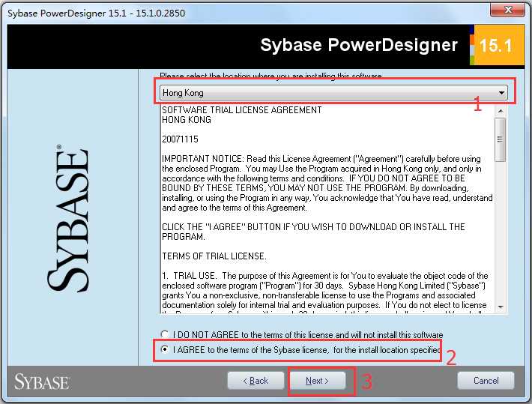Click the HONG KONG line in the license

pyautogui.click(x=187, y=120)
